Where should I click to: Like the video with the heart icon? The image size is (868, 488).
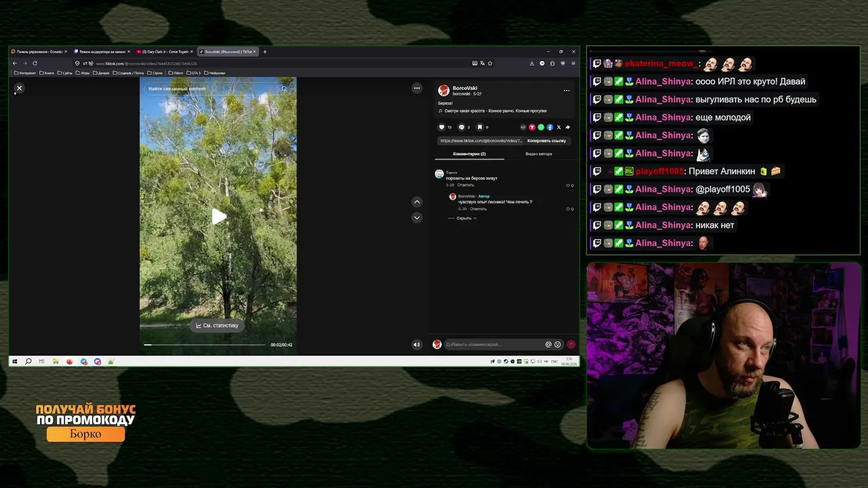coord(441,127)
